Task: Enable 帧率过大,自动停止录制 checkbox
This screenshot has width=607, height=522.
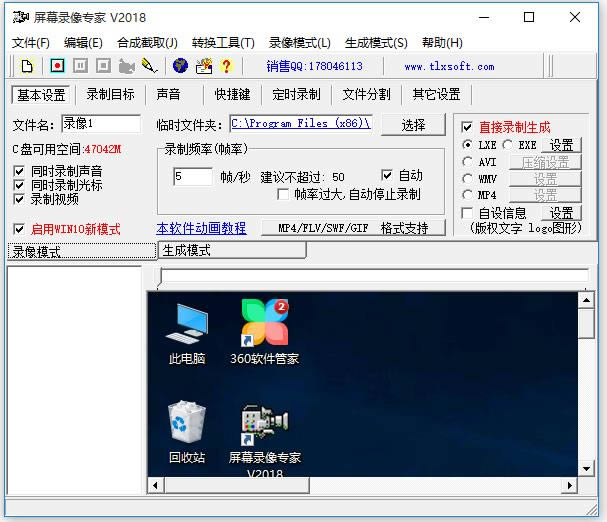Action: pos(283,194)
